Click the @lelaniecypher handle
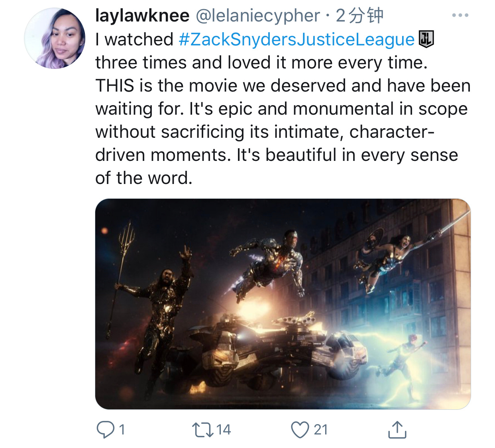The width and height of the screenshot is (495, 448). tap(257, 16)
